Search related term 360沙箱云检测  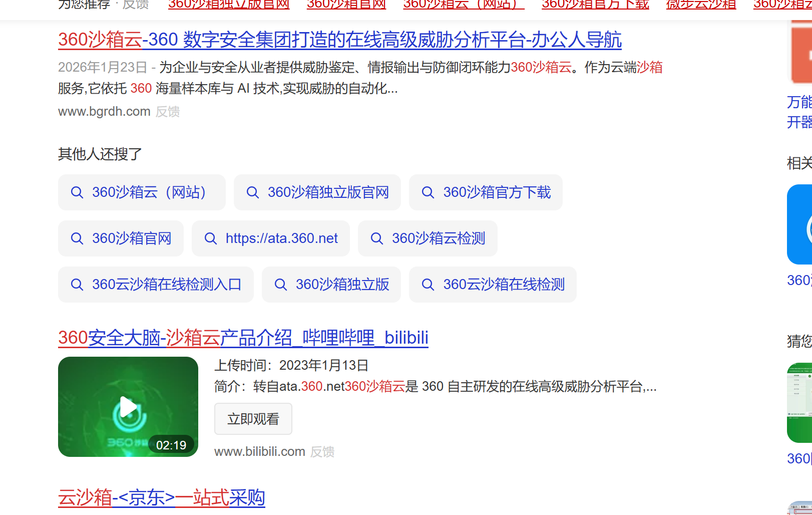coord(428,238)
